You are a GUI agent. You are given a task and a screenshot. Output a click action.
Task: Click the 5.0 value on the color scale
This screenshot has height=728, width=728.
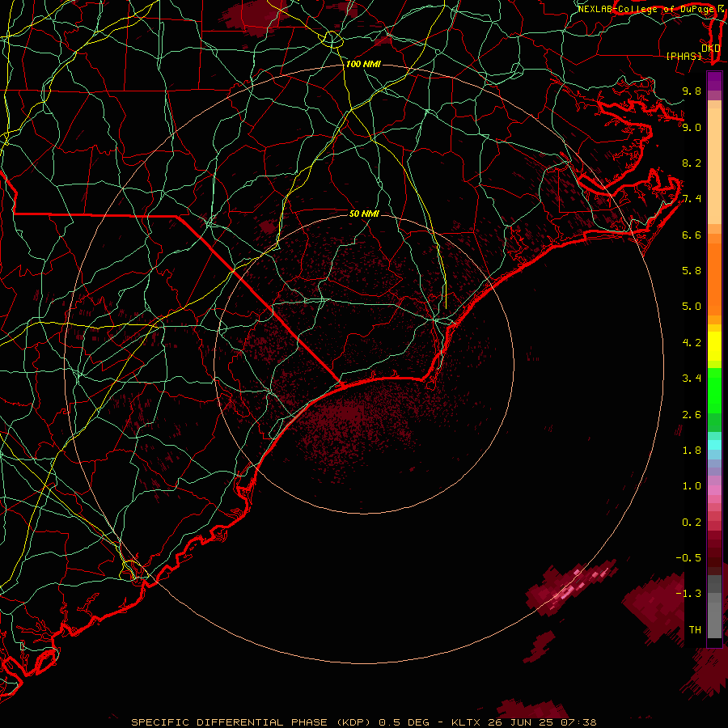(x=692, y=307)
